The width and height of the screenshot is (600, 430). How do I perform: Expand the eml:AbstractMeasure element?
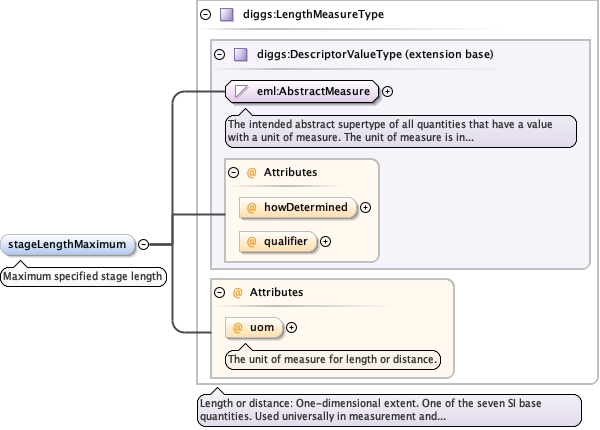(x=388, y=92)
